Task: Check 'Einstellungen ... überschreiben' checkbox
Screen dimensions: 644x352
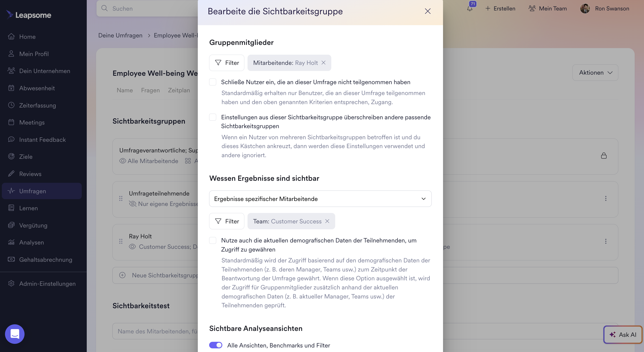Action: point(213,117)
